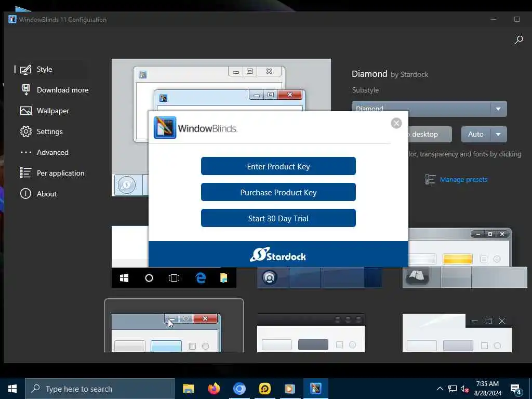Click the Manage presets list icon
This screenshot has height=399, width=532.
(430, 179)
